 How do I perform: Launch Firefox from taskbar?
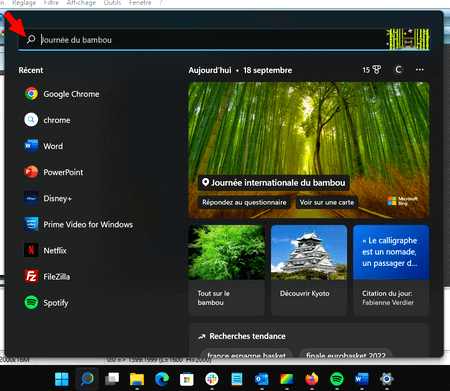point(312,379)
